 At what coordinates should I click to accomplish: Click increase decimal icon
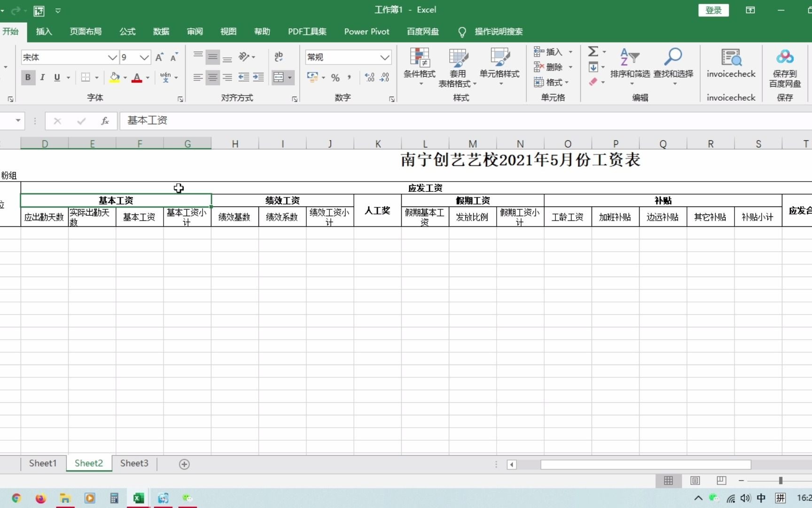click(x=370, y=77)
